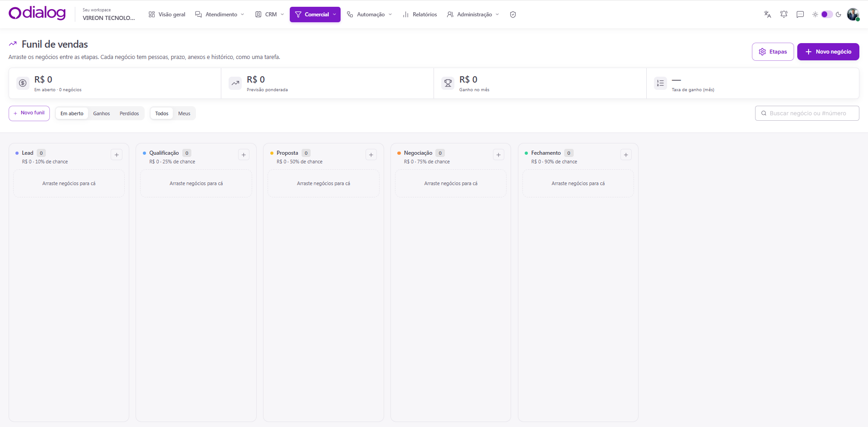Screen dimensions: 868x427
Task: Expand the Atendimento menu
Action: point(220,15)
